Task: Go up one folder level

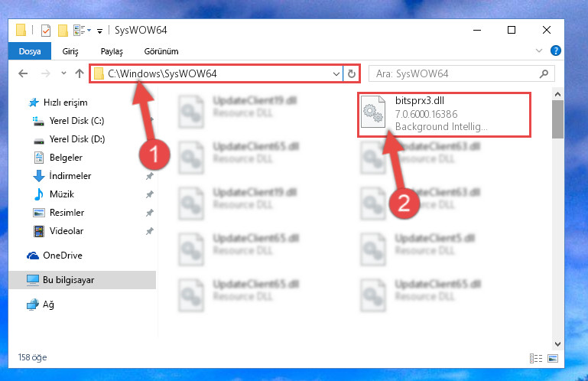Action: (x=79, y=73)
